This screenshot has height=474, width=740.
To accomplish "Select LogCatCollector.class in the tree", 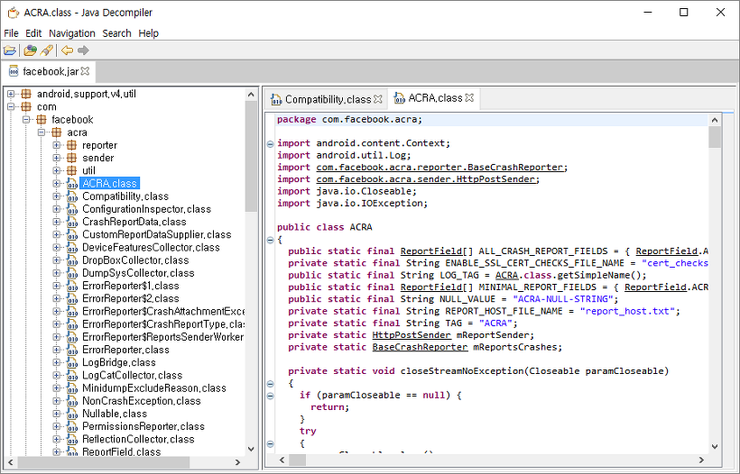I will [132, 375].
